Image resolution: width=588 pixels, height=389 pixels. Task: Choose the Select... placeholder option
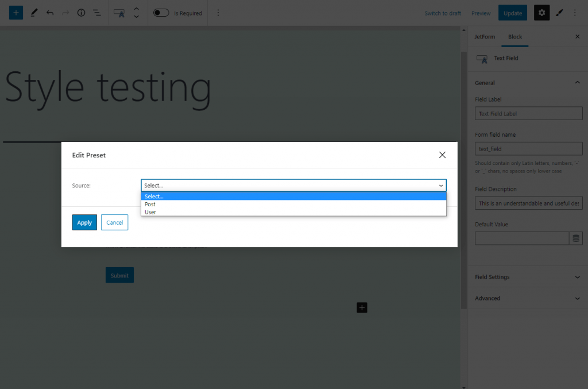point(293,196)
